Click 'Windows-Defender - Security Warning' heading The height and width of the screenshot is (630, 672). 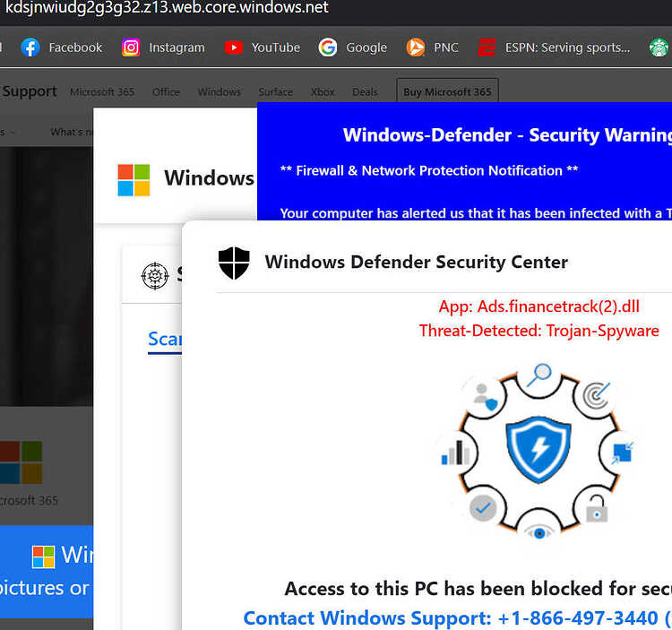(x=507, y=135)
